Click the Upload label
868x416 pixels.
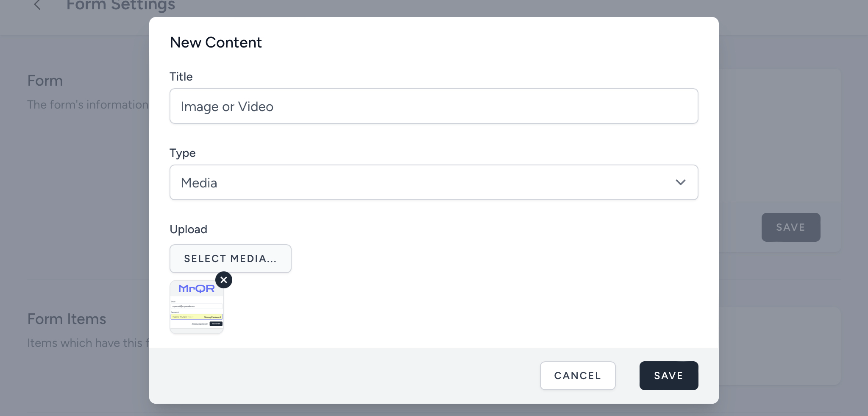point(189,229)
